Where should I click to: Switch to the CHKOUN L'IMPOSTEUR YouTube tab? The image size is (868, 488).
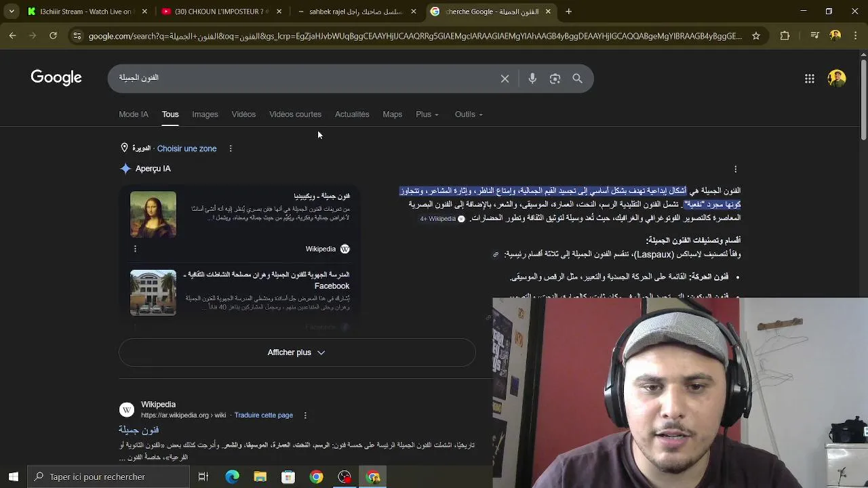click(x=220, y=12)
